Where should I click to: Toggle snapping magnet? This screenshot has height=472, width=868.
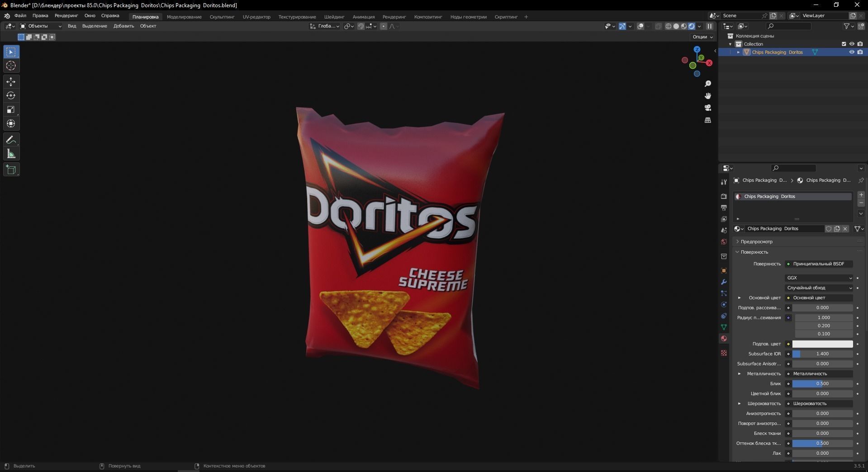click(360, 26)
